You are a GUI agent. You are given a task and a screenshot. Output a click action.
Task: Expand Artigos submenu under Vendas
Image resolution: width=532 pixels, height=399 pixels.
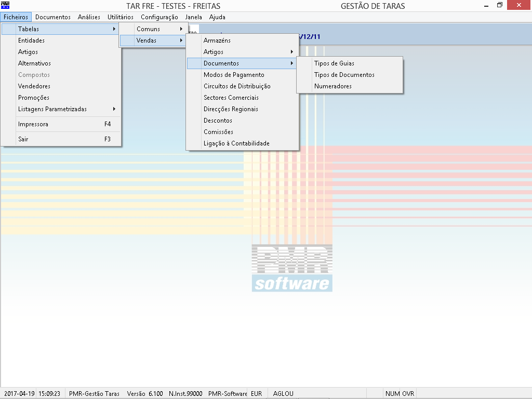(x=242, y=52)
